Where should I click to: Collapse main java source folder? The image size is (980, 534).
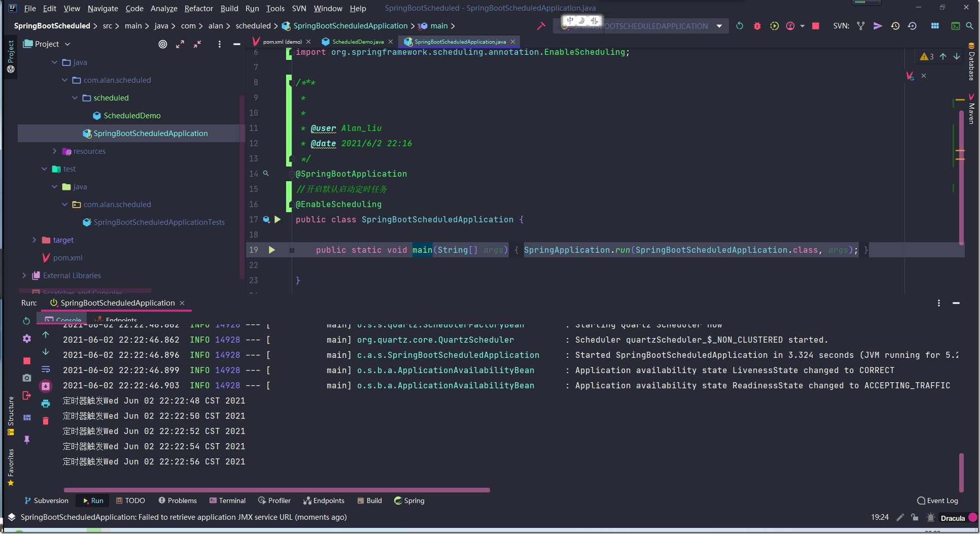54,62
